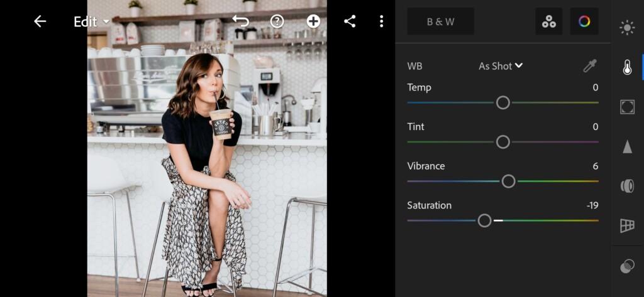Open the Geometry grid icon
644x297 pixels.
pos(627,225)
